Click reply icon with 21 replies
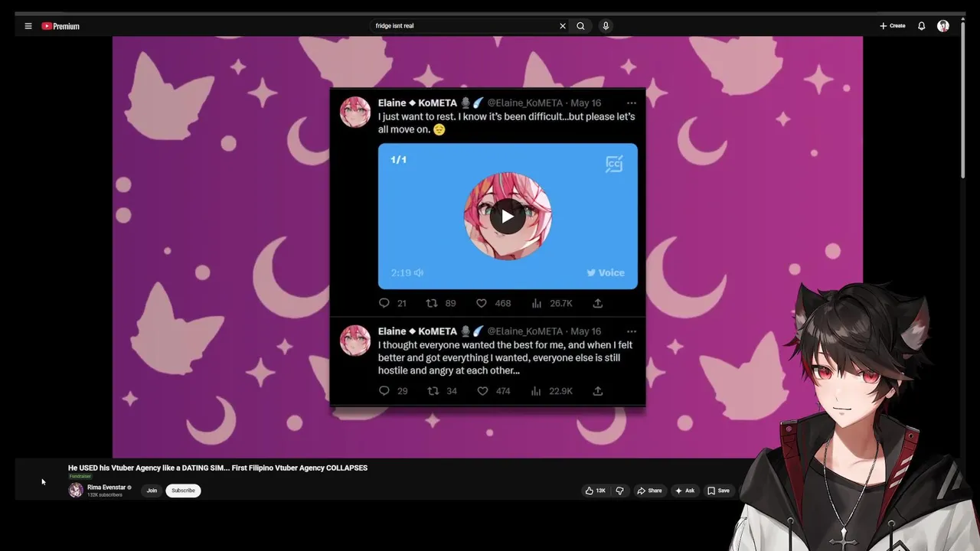 384,303
